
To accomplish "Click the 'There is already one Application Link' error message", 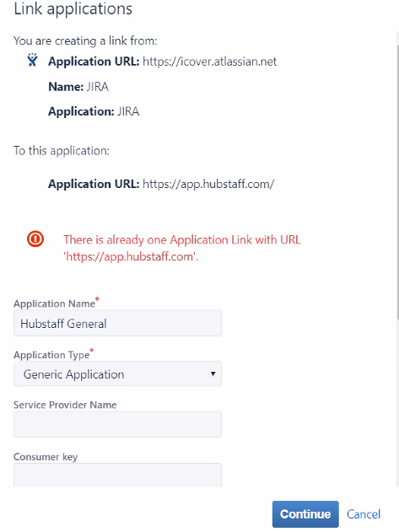I will (x=182, y=248).
